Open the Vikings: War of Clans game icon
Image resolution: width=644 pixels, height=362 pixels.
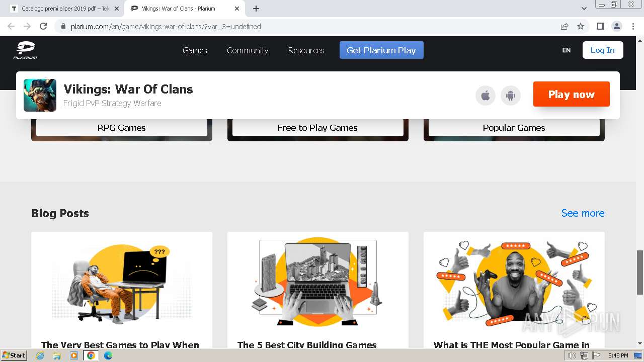tap(40, 95)
